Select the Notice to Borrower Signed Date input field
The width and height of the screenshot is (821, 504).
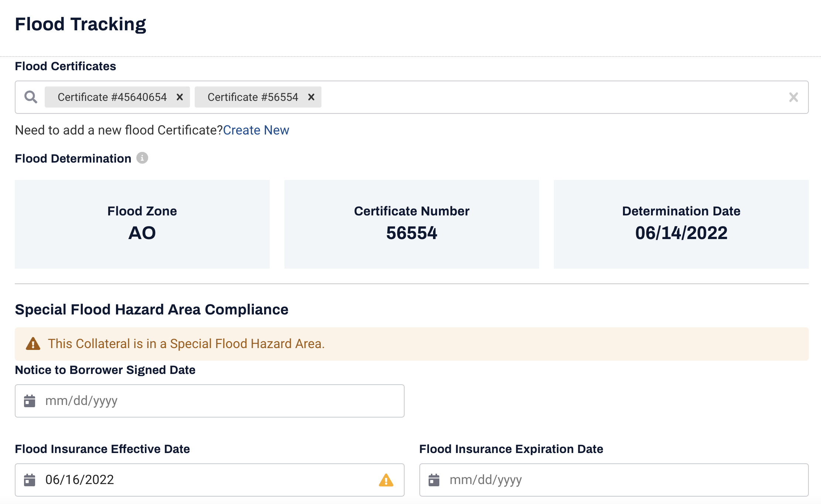click(210, 401)
